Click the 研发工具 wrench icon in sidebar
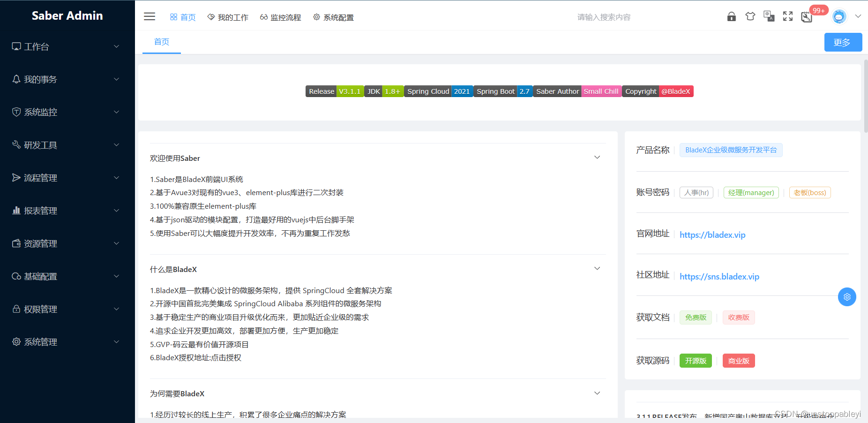This screenshot has height=423, width=868. point(16,145)
